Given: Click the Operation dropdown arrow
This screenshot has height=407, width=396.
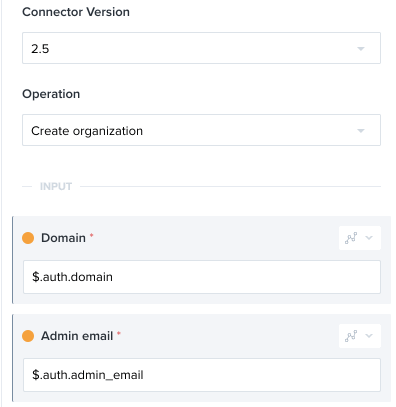Looking at the screenshot, I should tap(361, 131).
